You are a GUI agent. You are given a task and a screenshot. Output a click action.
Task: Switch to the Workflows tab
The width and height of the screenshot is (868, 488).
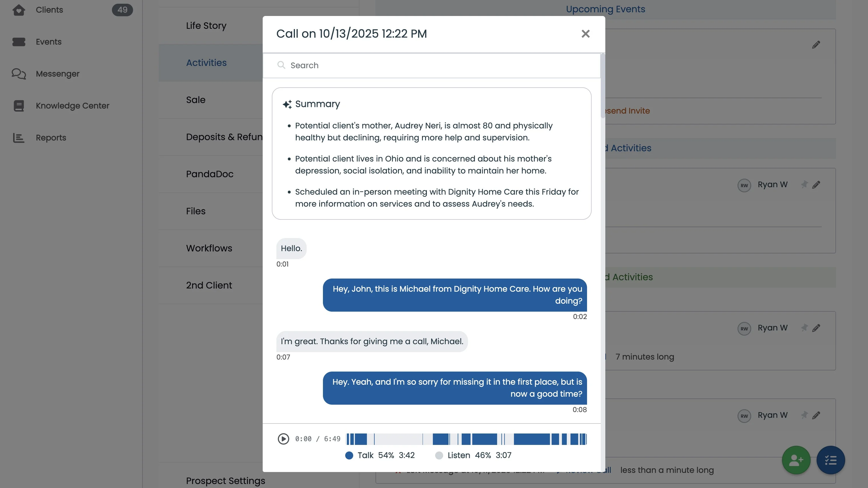click(209, 248)
